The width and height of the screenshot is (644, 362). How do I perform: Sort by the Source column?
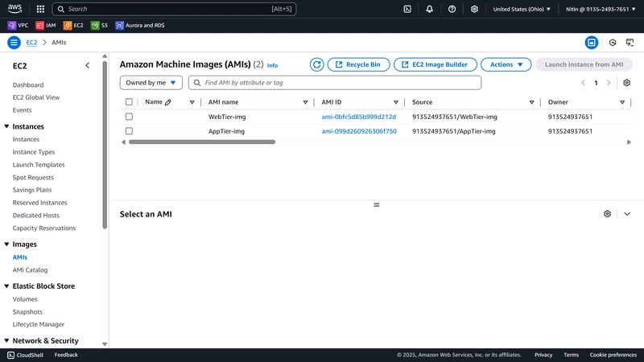tap(531, 102)
